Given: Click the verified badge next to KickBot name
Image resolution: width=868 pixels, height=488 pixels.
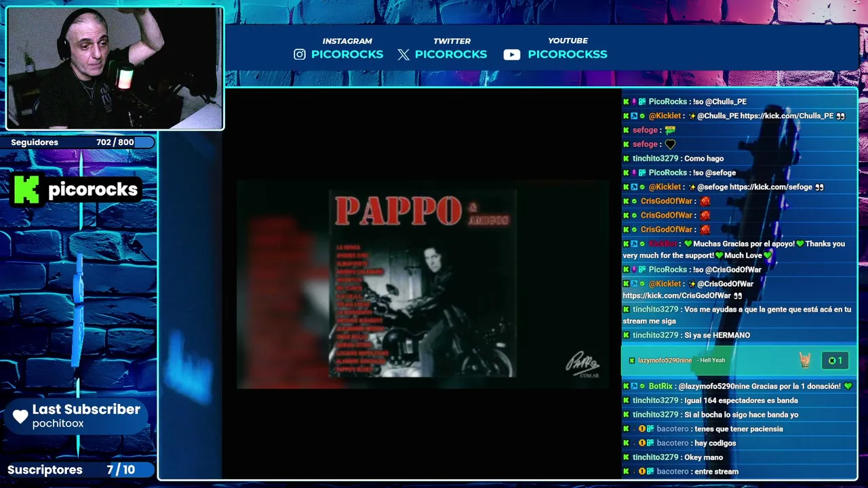Looking at the screenshot, I should click(642, 244).
